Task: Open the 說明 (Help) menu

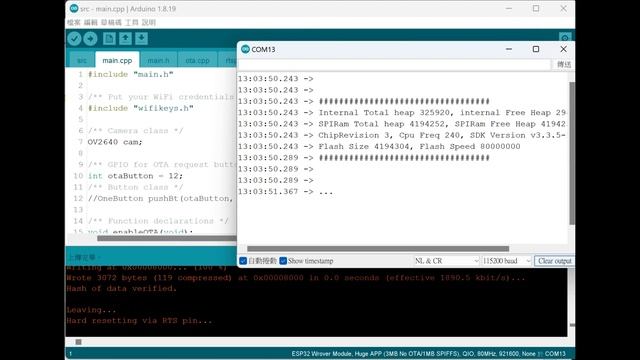Action: click(149, 22)
